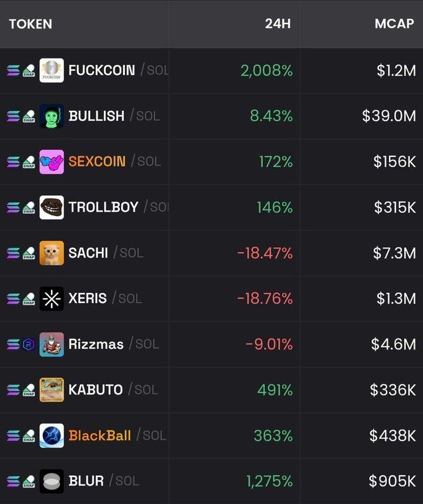Image resolution: width=423 pixels, height=504 pixels.
Task: Click the KABUTO card icon
Action: point(52,390)
